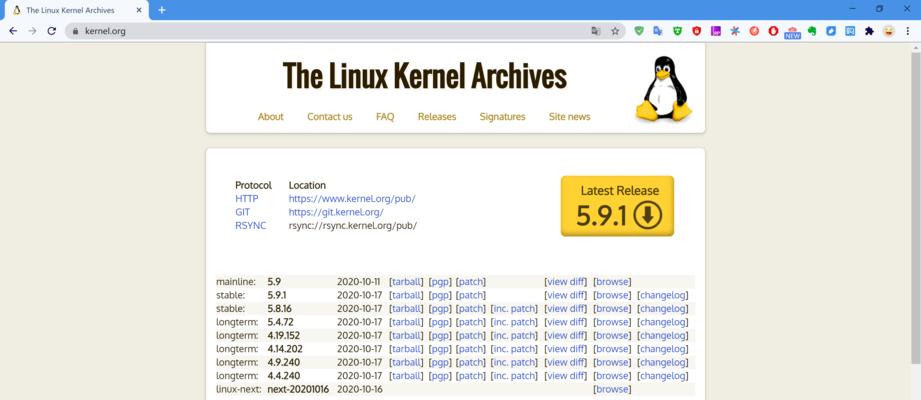Reload the kernel.org page

[52, 31]
